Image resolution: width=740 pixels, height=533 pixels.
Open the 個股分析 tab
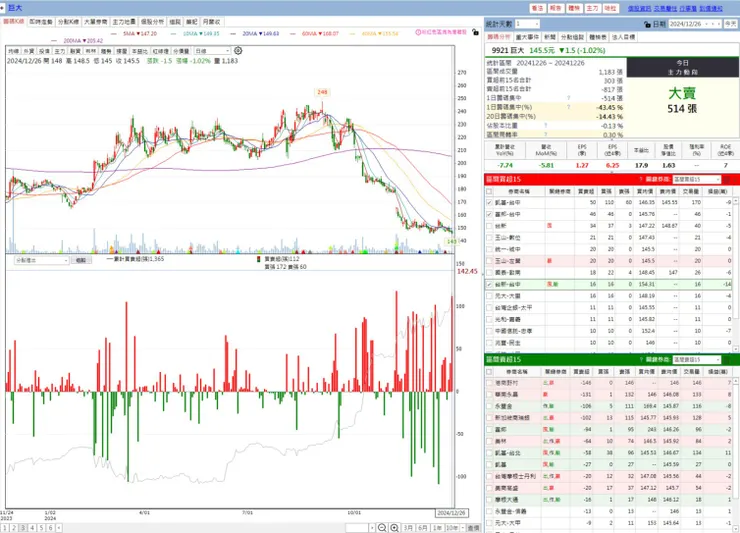click(152, 22)
